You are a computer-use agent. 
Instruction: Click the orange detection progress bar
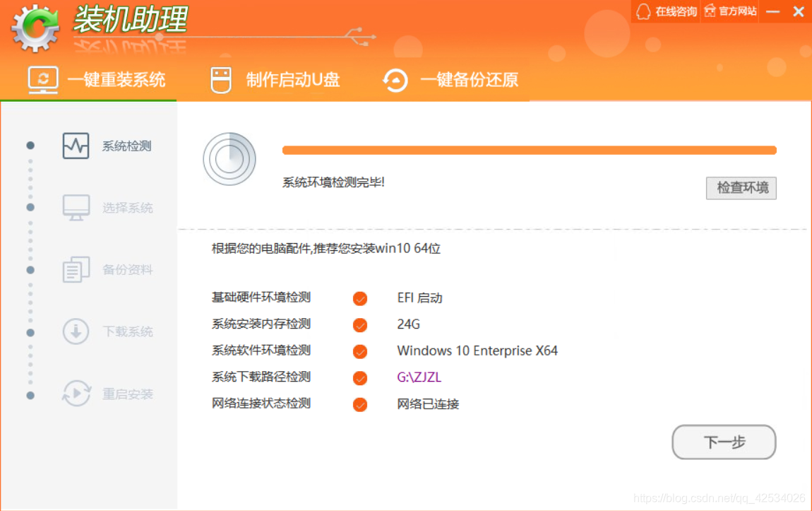(530, 151)
